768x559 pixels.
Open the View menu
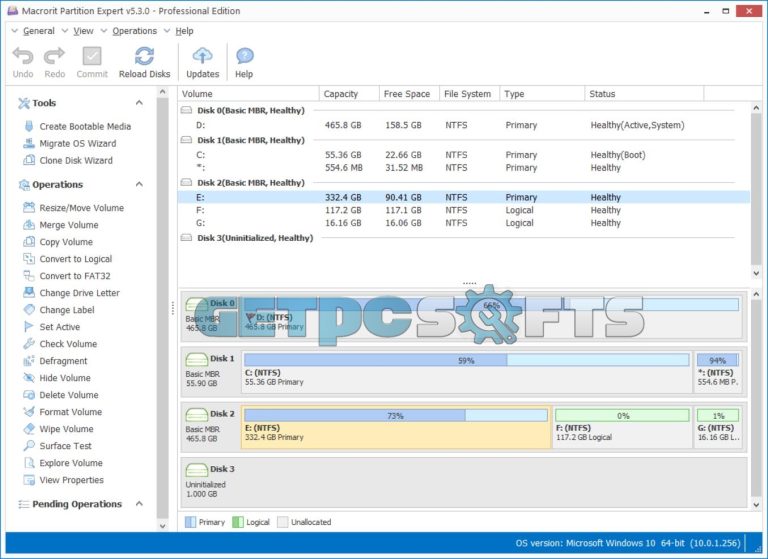click(83, 31)
